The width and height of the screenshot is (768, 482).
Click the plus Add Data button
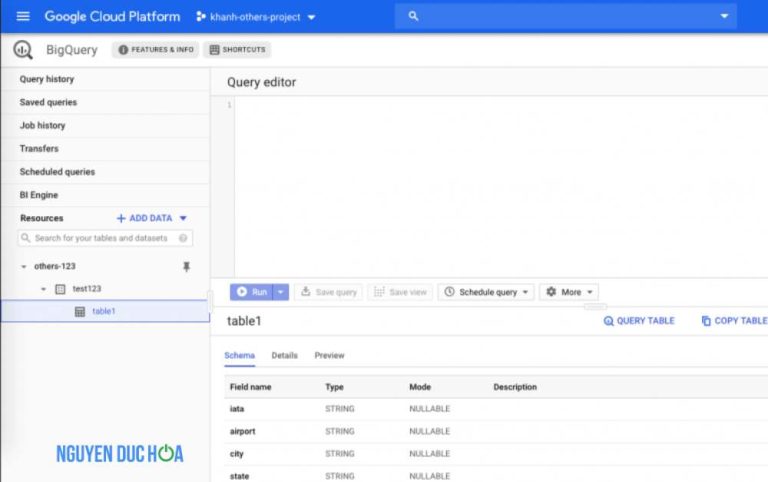tap(144, 218)
